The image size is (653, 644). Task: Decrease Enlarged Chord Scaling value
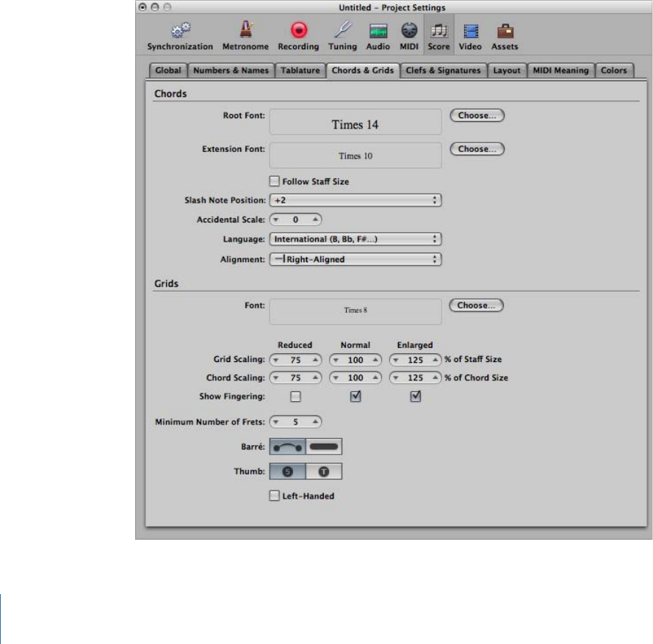point(396,377)
